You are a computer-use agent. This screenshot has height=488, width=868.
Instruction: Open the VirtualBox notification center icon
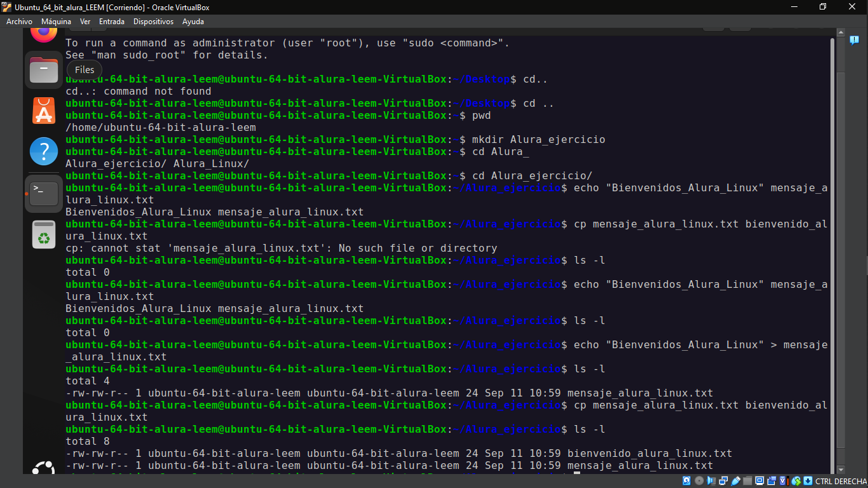[854, 40]
